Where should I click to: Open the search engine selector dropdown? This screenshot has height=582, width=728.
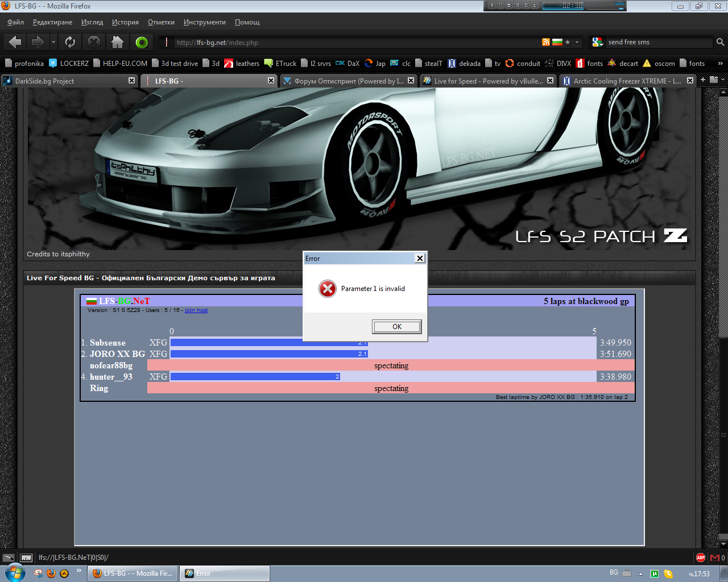coord(597,42)
